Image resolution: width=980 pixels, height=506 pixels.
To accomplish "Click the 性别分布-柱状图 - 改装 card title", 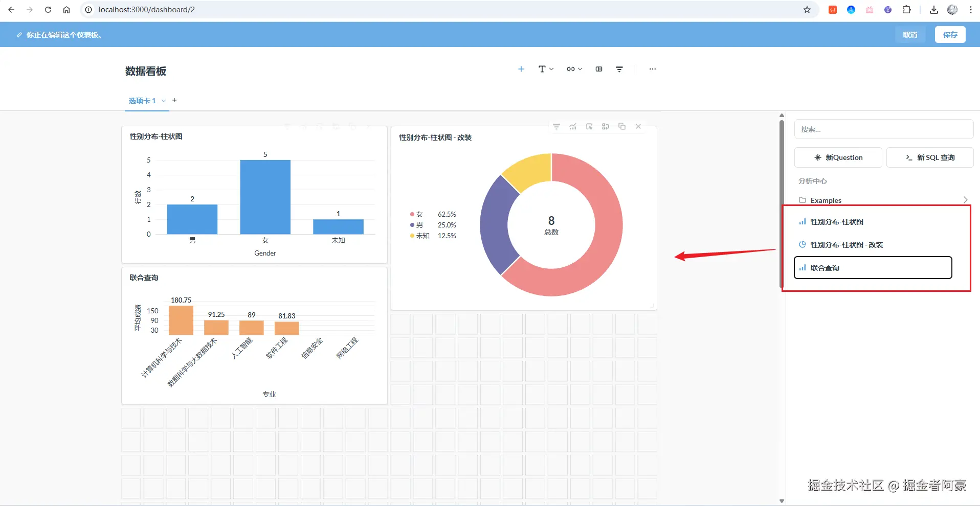I will (x=435, y=137).
